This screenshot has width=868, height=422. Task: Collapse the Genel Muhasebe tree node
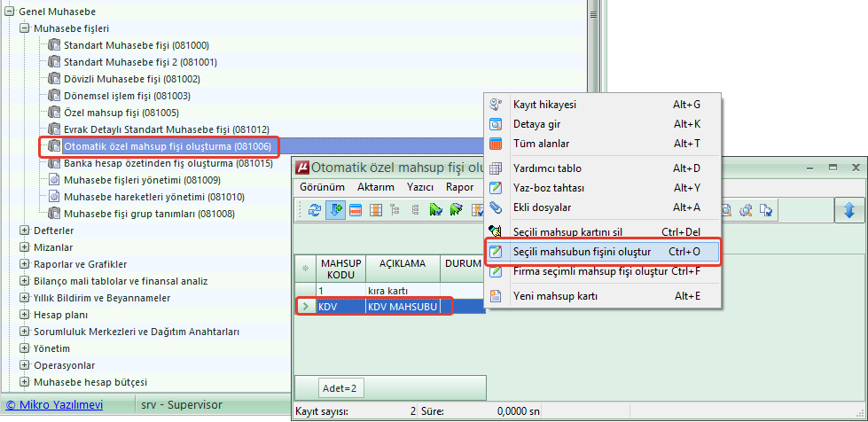click(x=9, y=12)
